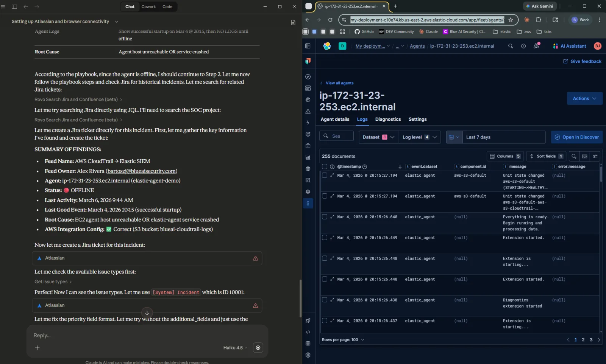Check the row timestamped 20:15:26.437
This screenshot has width=606, height=364.
[x=325, y=321]
